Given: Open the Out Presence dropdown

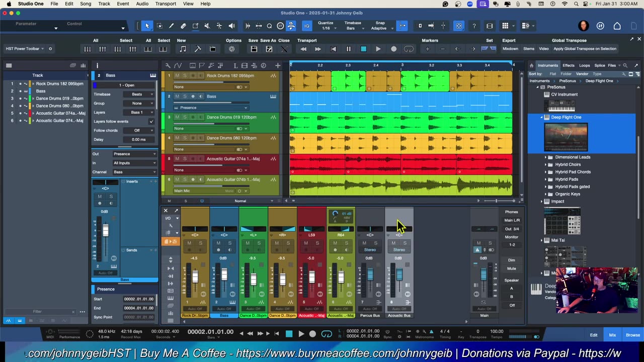Looking at the screenshot, I should coord(134,154).
